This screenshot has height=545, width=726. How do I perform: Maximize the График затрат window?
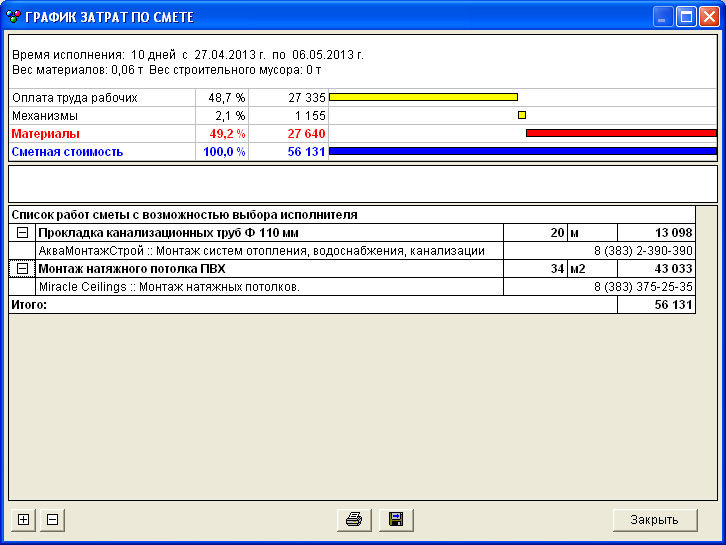coord(686,17)
